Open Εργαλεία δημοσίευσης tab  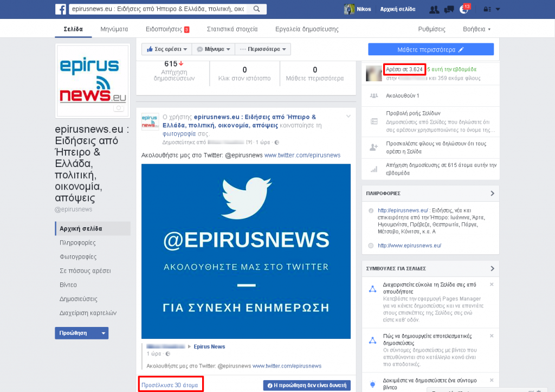[x=307, y=29]
